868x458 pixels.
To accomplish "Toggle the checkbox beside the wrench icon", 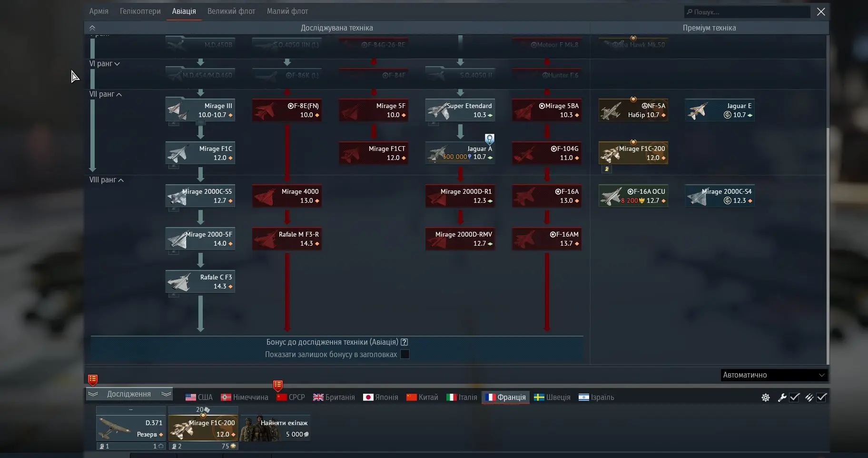I will click(x=794, y=398).
